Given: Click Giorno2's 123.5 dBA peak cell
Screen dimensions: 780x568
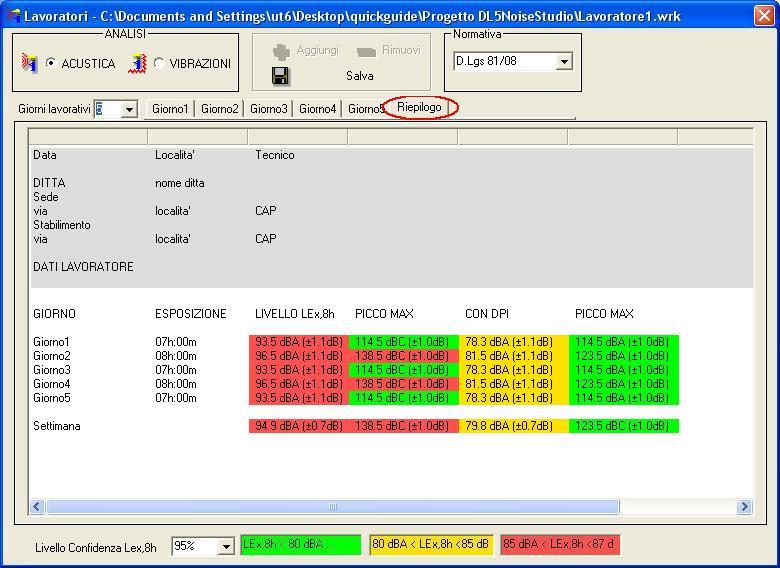Looking at the screenshot, I should click(x=624, y=356).
